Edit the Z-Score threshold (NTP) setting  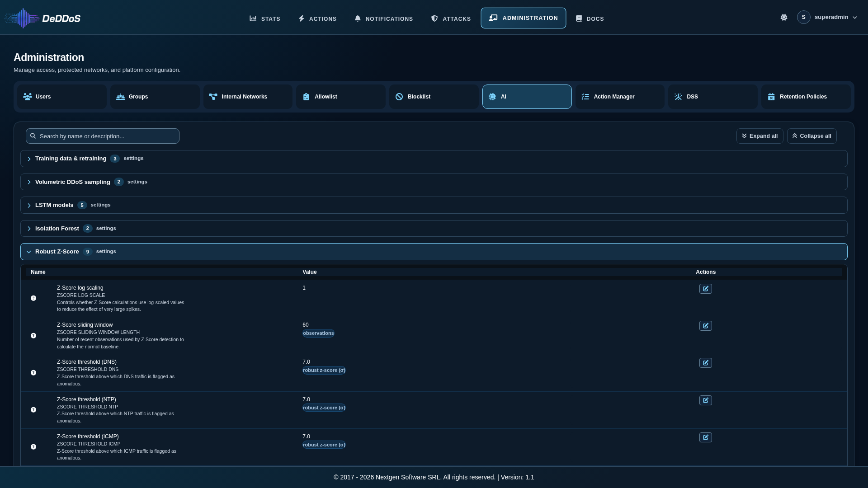click(x=705, y=400)
